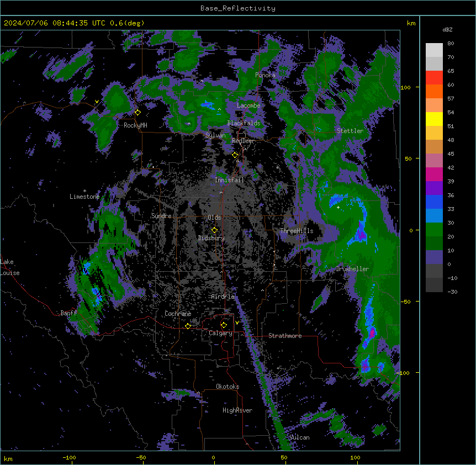
Task: Select the pink 42-45 dBZ legend swatch
Action: pyautogui.click(x=434, y=161)
